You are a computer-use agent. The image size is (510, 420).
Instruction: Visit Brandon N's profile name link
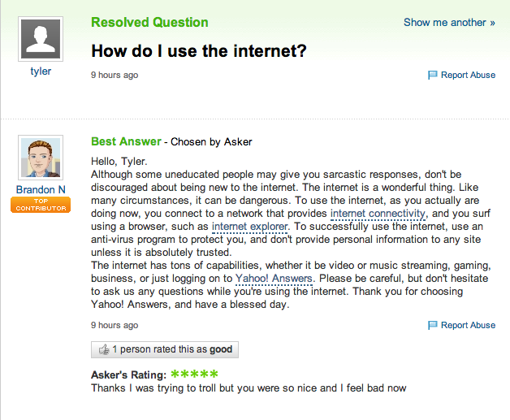[x=41, y=189]
